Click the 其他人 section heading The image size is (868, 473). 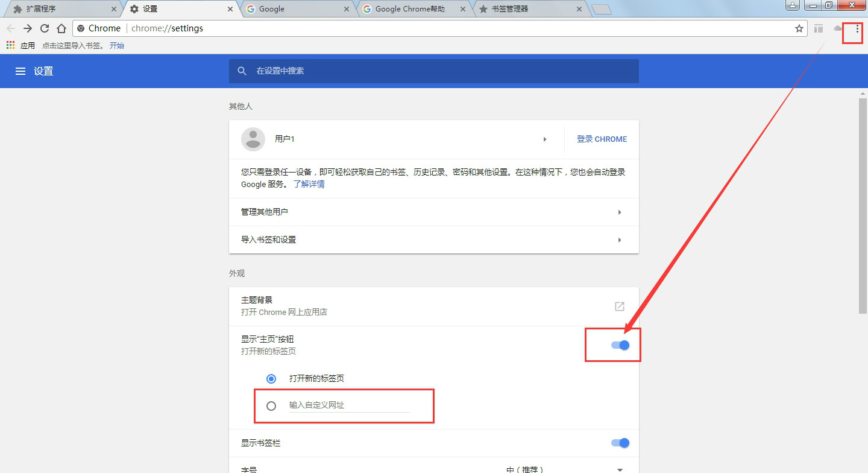(x=241, y=106)
